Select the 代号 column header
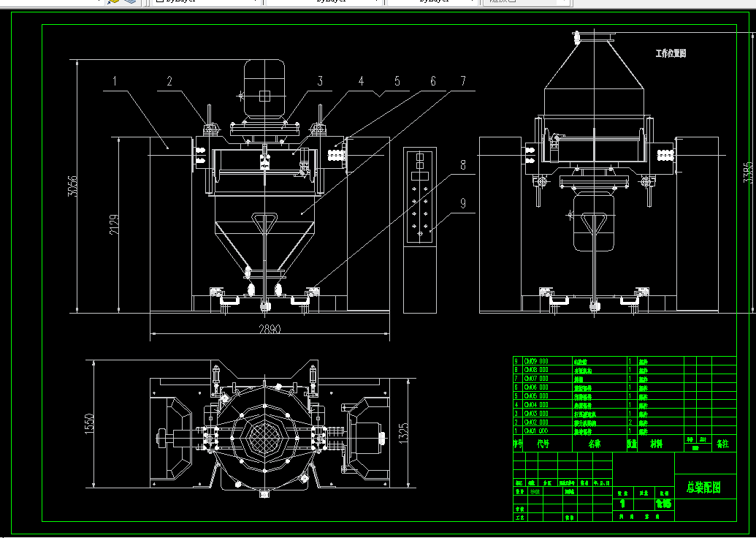 543,444
